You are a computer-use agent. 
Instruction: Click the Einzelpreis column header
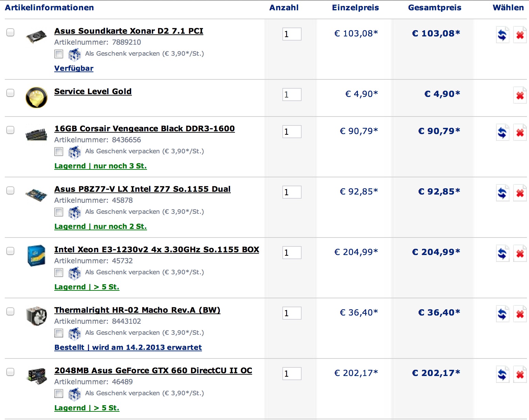click(356, 8)
